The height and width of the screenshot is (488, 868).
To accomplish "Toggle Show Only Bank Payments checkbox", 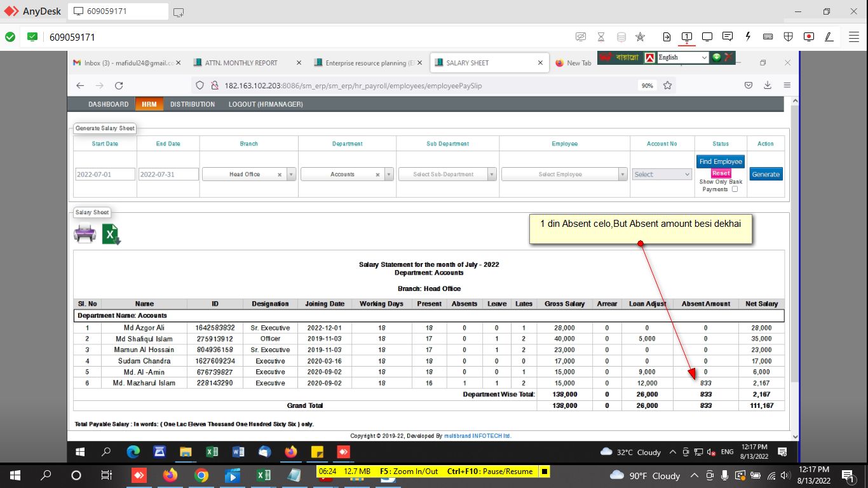I will (735, 189).
